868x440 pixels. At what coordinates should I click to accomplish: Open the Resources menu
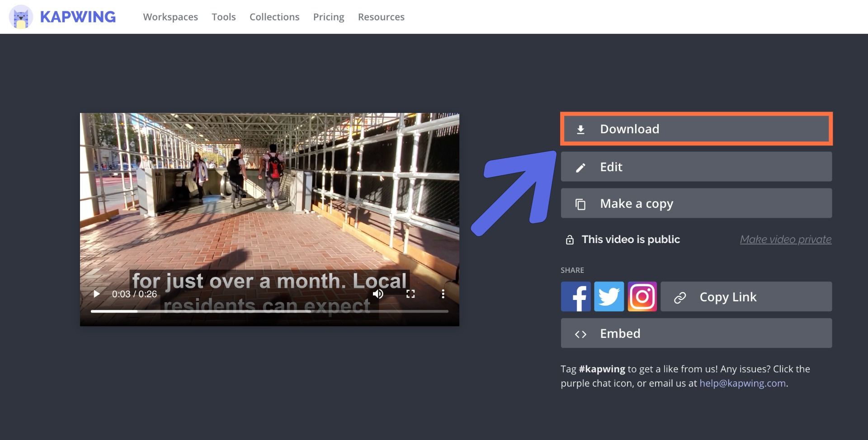381,17
